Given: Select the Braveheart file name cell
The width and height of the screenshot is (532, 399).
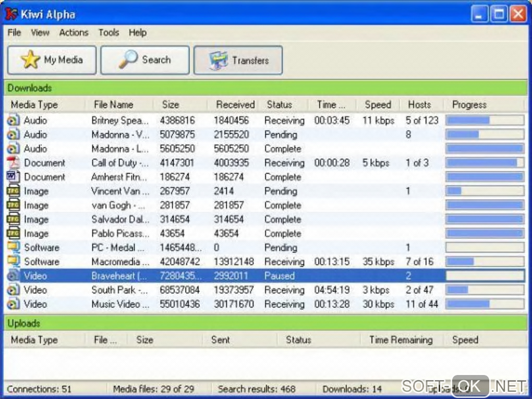Looking at the screenshot, I should [119, 276].
